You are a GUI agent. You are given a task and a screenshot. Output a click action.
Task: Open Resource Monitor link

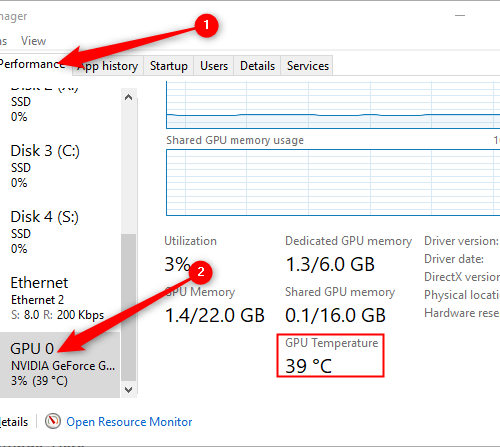(129, 422)
